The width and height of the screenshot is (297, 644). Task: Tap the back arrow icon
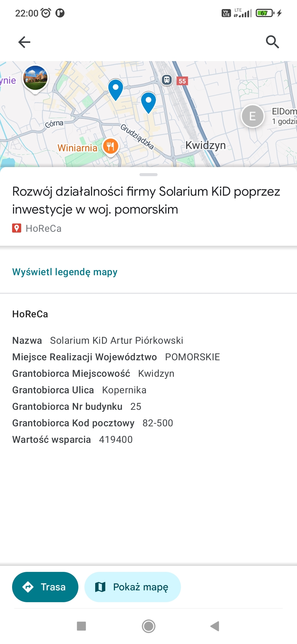pyautogui.click(x=24, y=42)
